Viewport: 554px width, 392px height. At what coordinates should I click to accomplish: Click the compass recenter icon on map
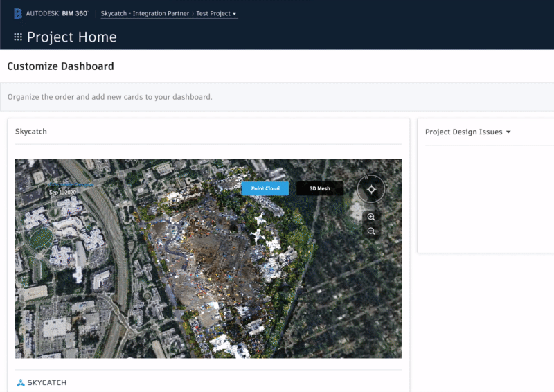pos(371,189)
